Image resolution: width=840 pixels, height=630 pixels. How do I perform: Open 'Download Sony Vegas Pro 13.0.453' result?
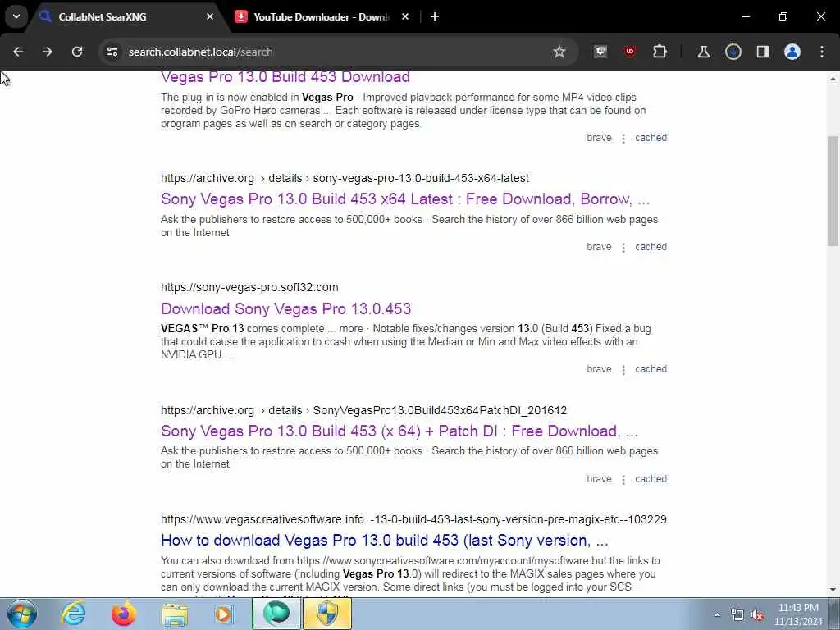coord(285,309)
